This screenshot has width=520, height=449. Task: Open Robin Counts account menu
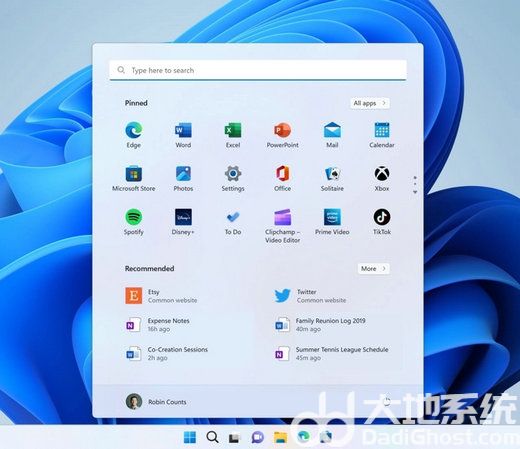click(156, 402)
